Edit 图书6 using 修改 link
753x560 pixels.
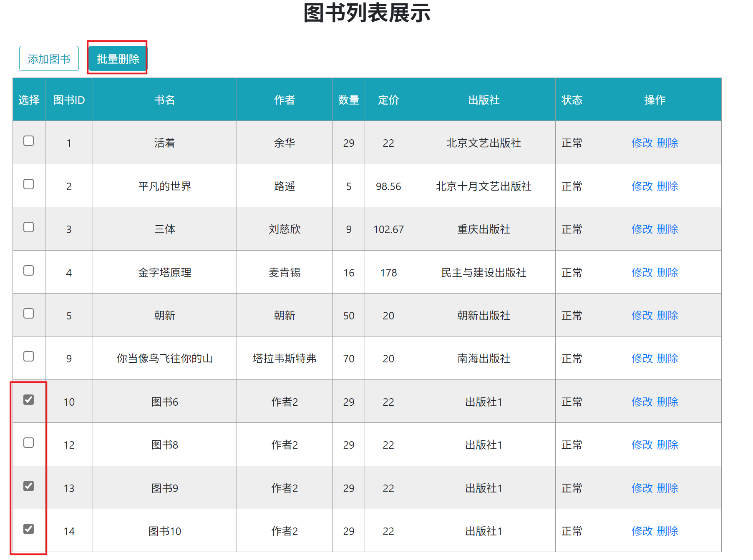pos(642,402)
